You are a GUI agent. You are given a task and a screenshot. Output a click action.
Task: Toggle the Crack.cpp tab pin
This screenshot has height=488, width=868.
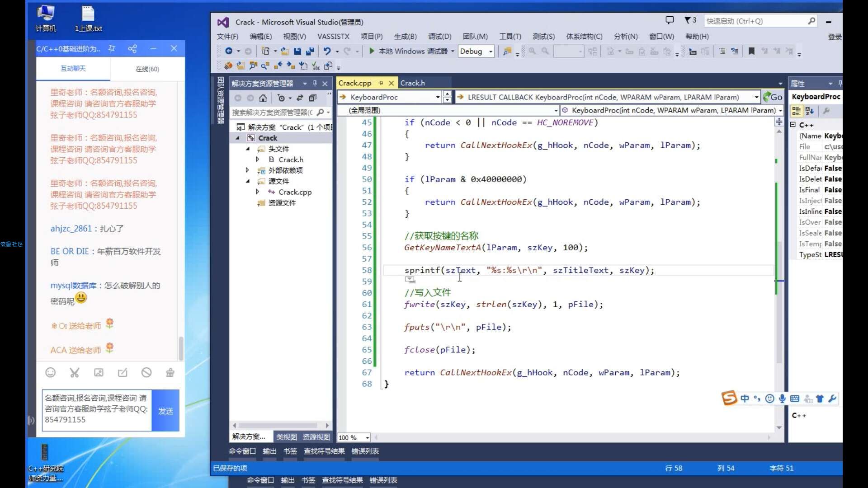coord(381,83)
